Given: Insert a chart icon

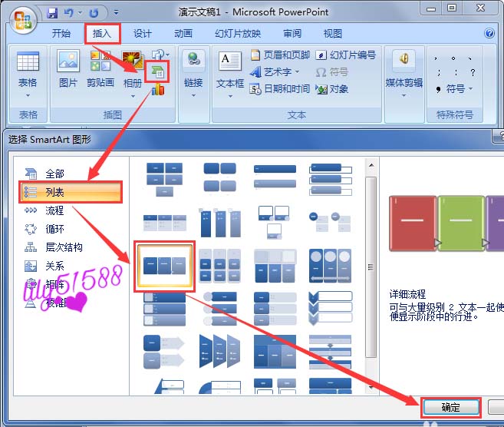Looking at the screenshot, I should click(x=158, y=89).
